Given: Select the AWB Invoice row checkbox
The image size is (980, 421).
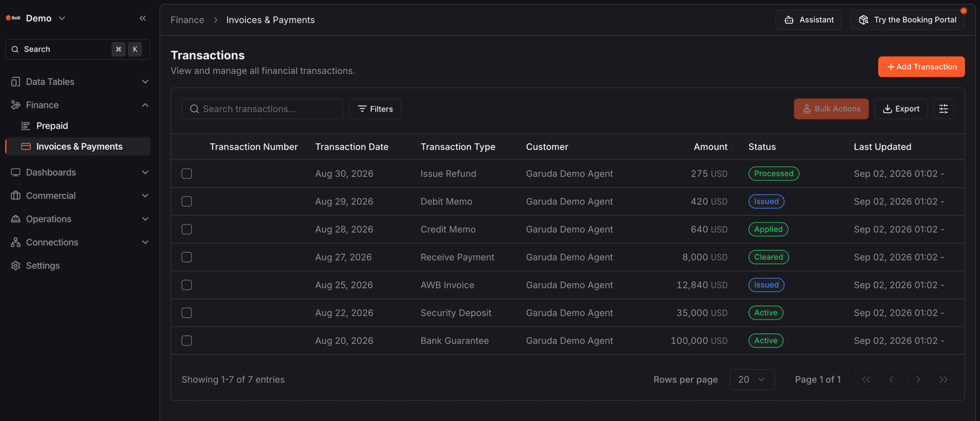Looking at the screenshot, I should point(187,285).
